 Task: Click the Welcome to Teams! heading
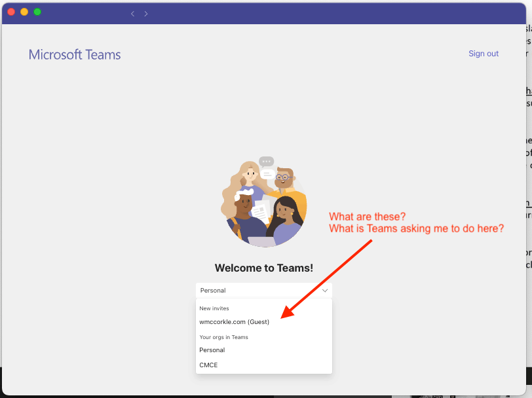[x=264, y=268]
